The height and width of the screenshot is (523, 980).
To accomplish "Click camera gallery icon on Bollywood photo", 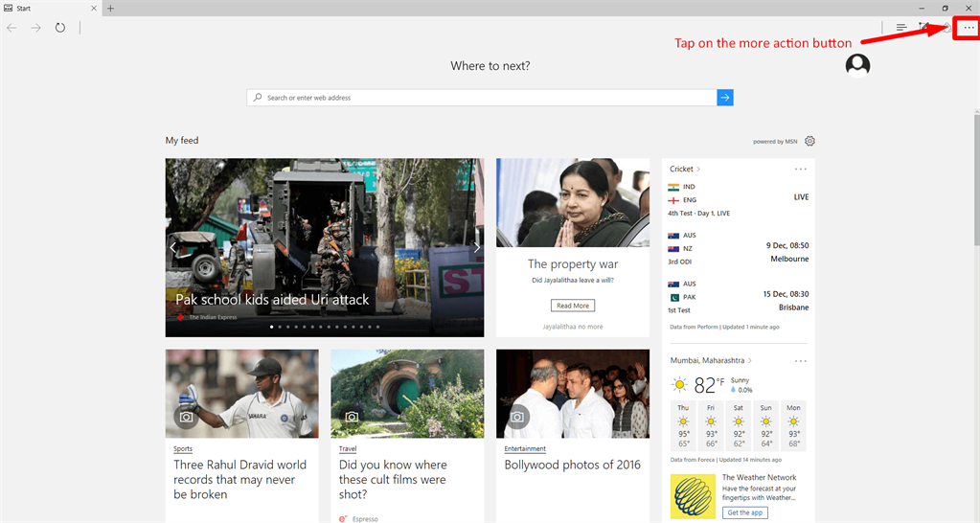I will click(517, 417).
